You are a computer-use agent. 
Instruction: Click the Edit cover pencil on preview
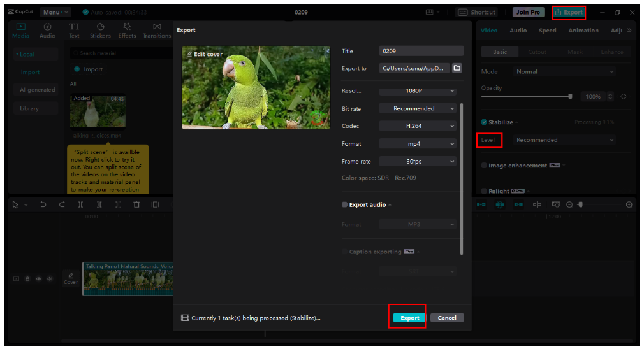190,54
